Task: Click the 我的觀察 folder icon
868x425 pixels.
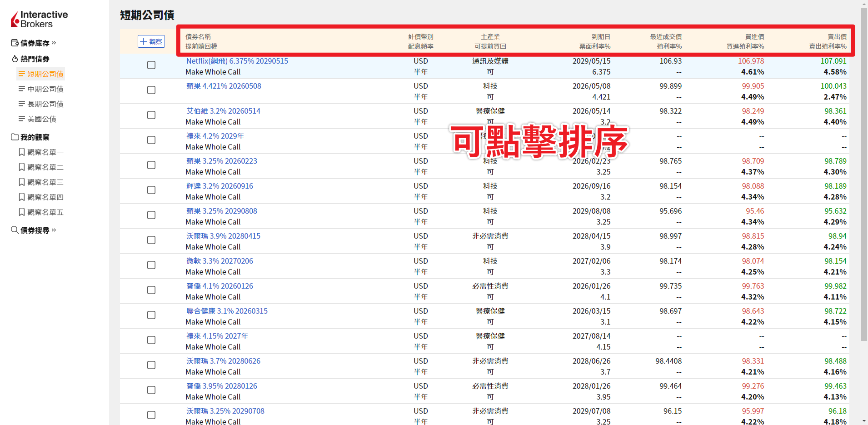Action: [x=15, y=137]
